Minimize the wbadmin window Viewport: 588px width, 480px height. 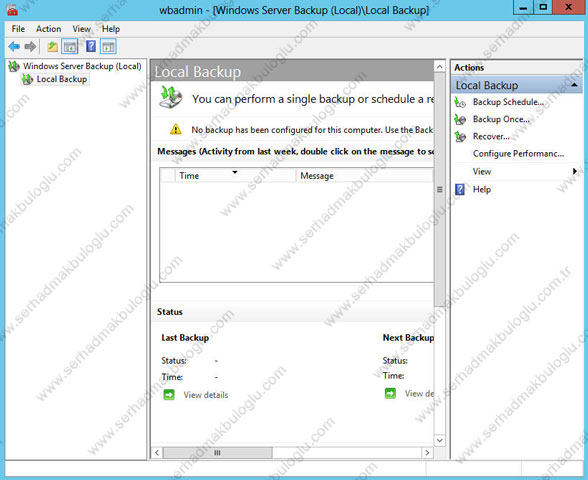524,7
